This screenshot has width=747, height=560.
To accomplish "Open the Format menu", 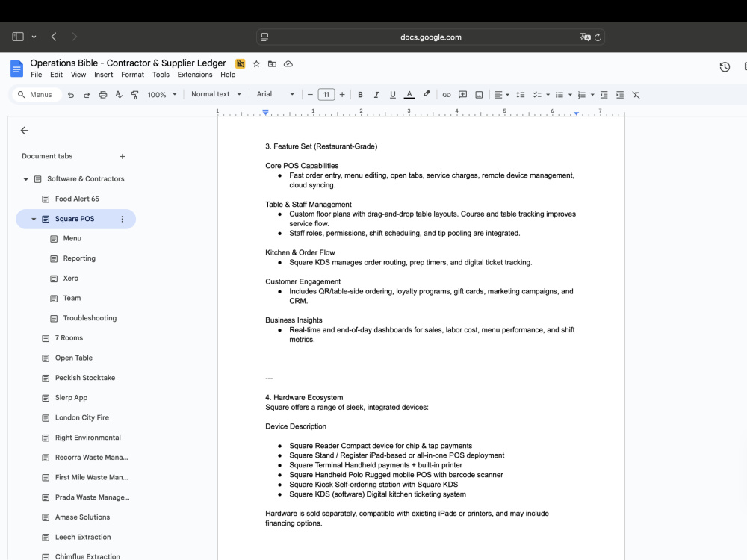I will (132, 75).
